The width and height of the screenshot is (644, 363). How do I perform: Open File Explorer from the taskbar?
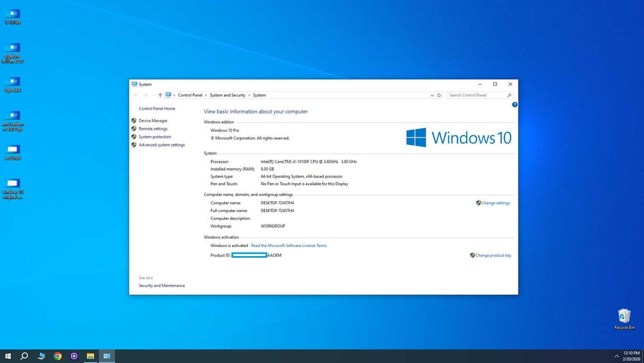[90, 356]
